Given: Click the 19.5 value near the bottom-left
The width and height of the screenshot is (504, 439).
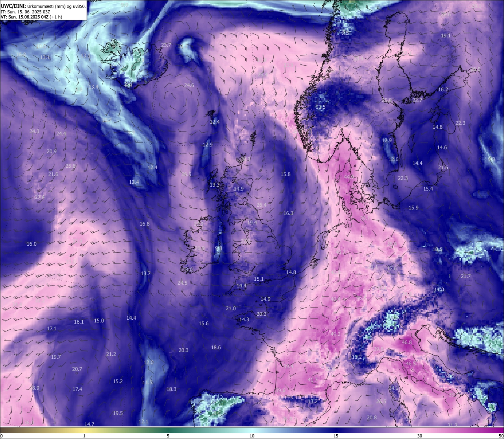Looking at the screenshot, I should click(x=118, y=413).
